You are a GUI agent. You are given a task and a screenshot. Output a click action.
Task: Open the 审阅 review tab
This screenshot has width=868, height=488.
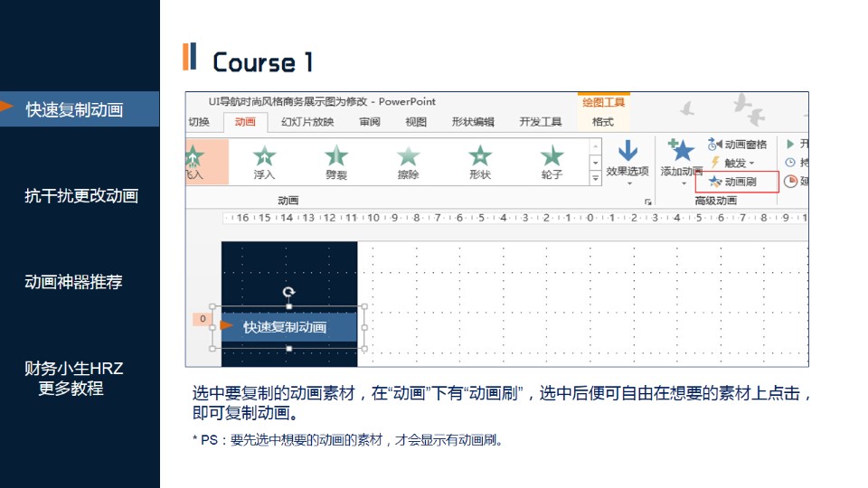(x=369, y=122)
